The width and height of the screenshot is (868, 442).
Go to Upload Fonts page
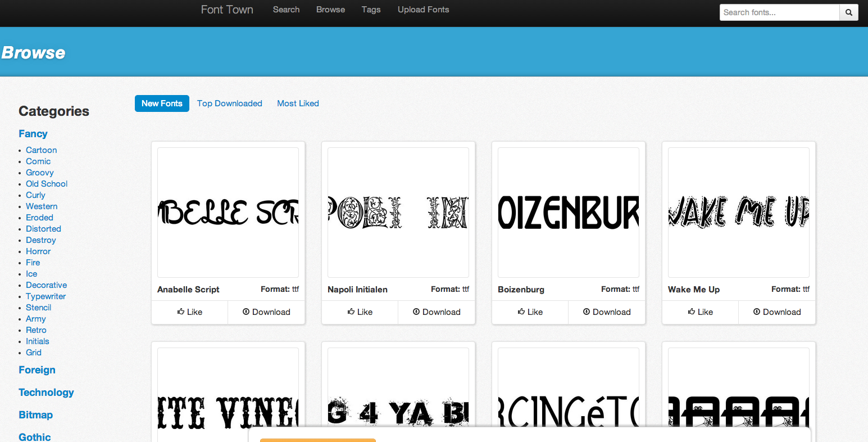tap(423, 10)
